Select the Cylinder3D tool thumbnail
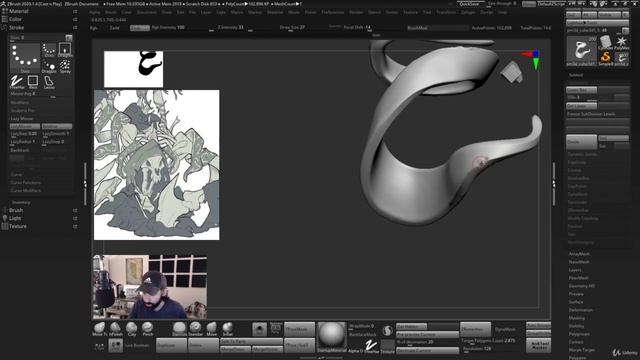The image size is (640, 360). point(606,42)
